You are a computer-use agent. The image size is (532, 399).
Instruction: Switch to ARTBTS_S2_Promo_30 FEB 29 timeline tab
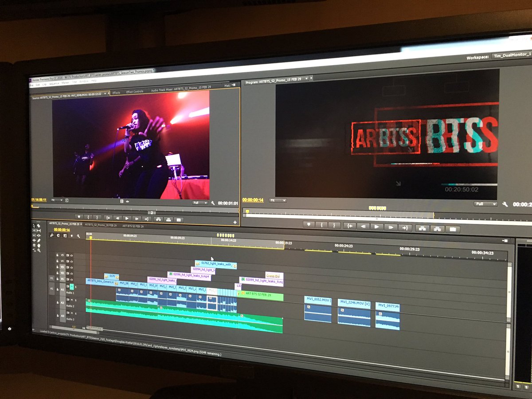pos(101,225)
